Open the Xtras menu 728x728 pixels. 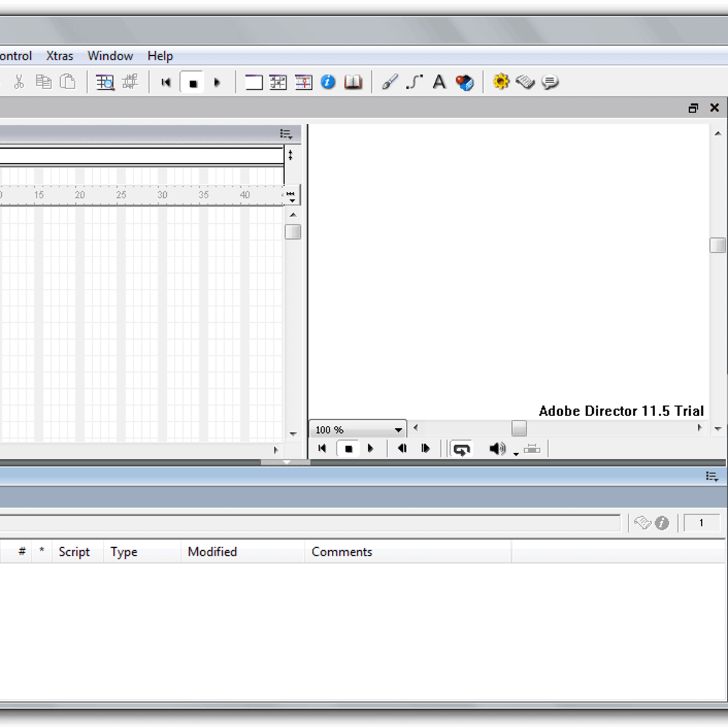point(59,56)
